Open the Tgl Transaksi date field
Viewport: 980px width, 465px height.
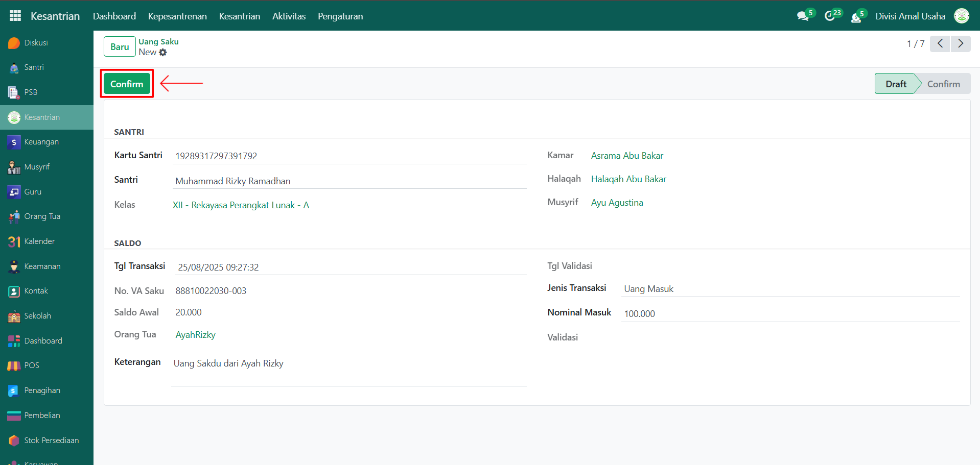tap(351, 267)
